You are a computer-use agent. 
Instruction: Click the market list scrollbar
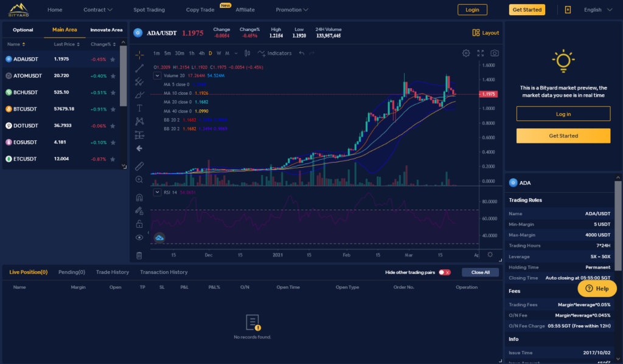tap(124, 76)
